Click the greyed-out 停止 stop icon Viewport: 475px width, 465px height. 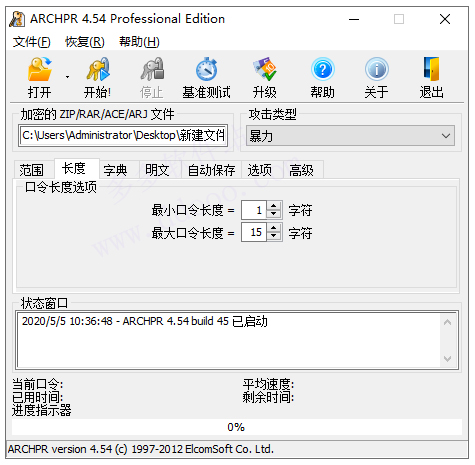152,69
